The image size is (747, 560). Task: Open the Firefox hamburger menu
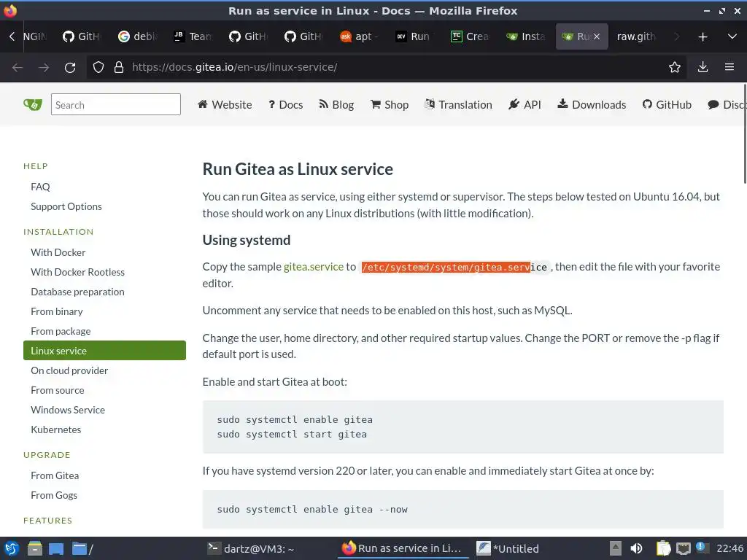(x=729, y=67)
